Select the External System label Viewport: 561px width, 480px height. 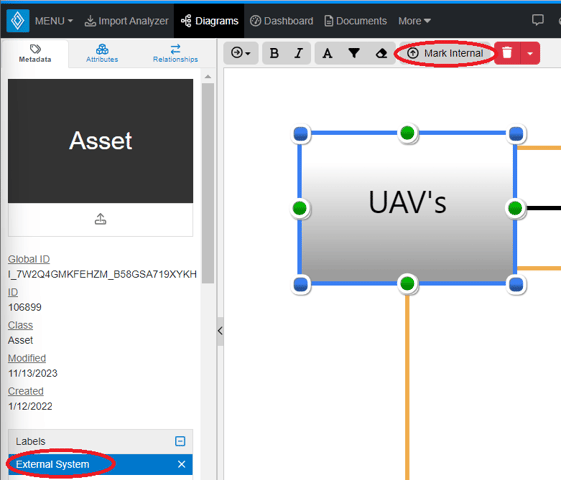(x=53, y=464)
